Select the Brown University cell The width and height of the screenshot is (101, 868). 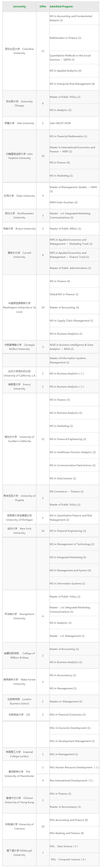click(19, 229)
